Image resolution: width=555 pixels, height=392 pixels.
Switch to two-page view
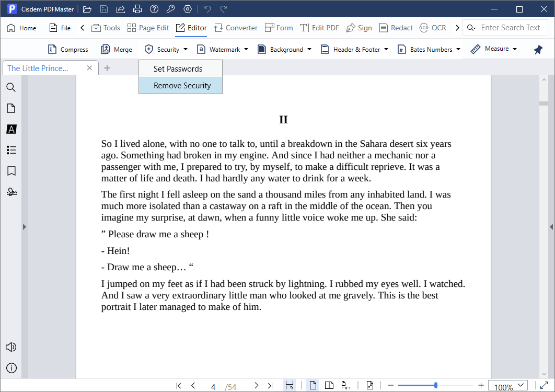click(329, 385)
